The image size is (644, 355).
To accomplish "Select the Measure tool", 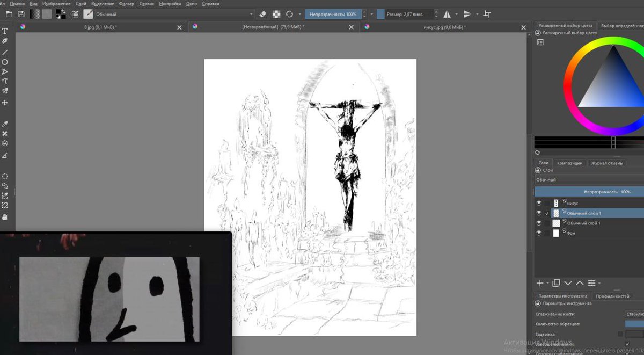I will pyautogui.click(x=5, y=155).
